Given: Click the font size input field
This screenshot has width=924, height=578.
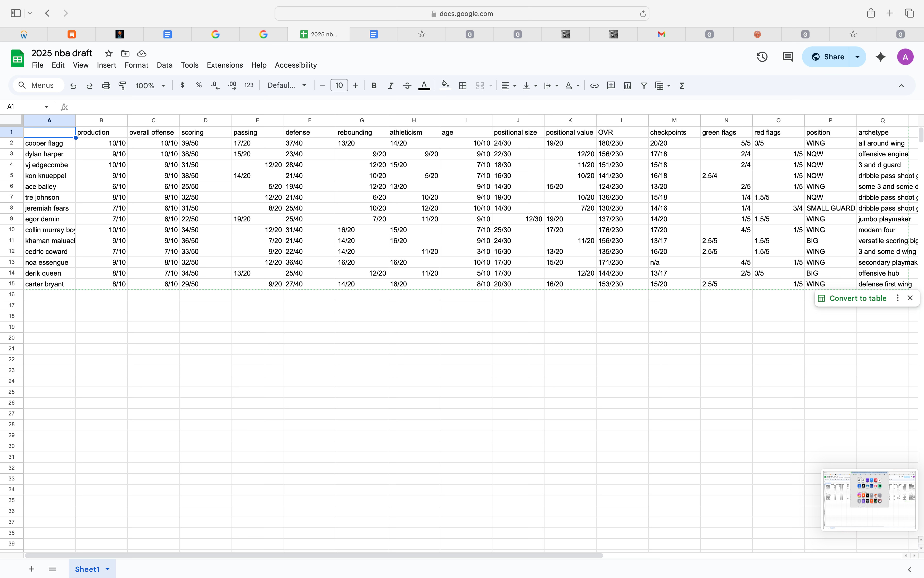Looking at the screenshot, I should click(339, 85).
